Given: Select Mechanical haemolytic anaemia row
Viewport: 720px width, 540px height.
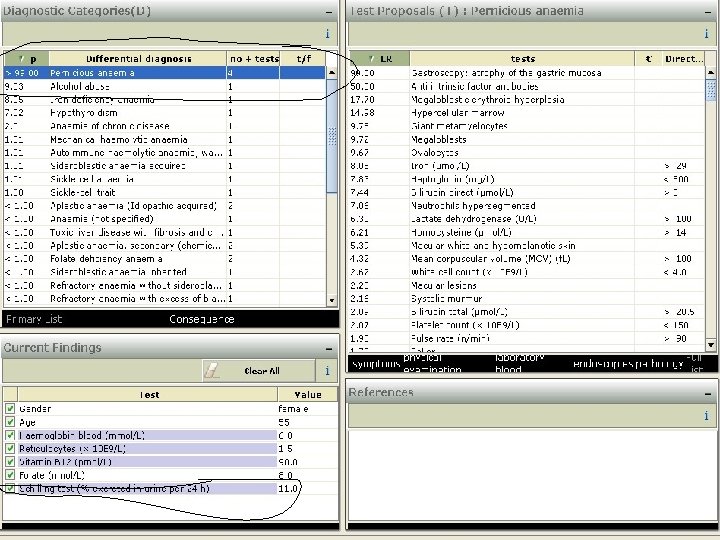Looking at the screenshot, I should [164, 139].
